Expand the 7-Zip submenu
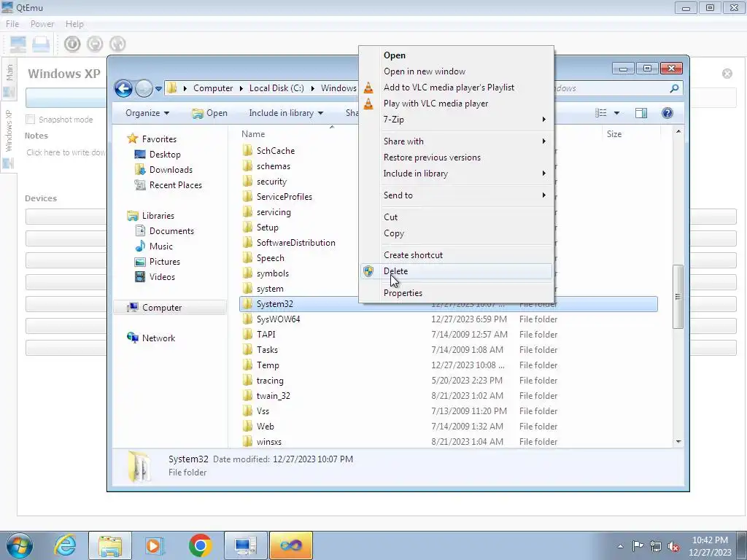 [456, 120]
